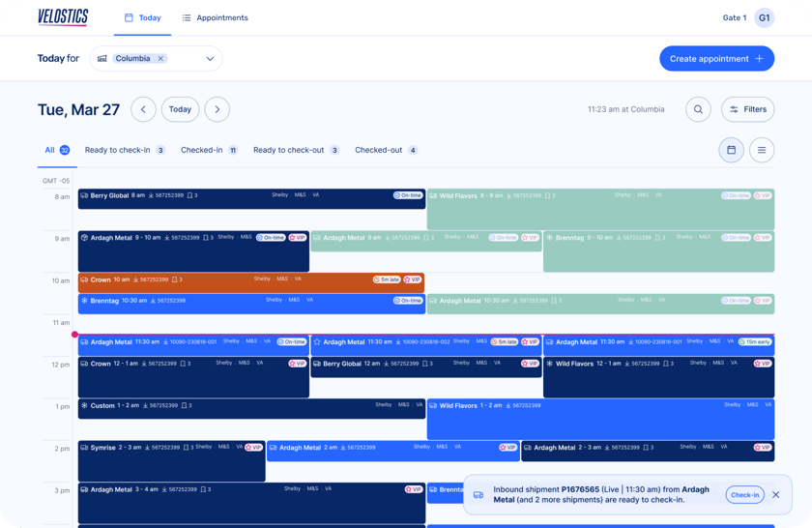Click the VIP badge on Symrise 2 - 3 am

[253, 447]
